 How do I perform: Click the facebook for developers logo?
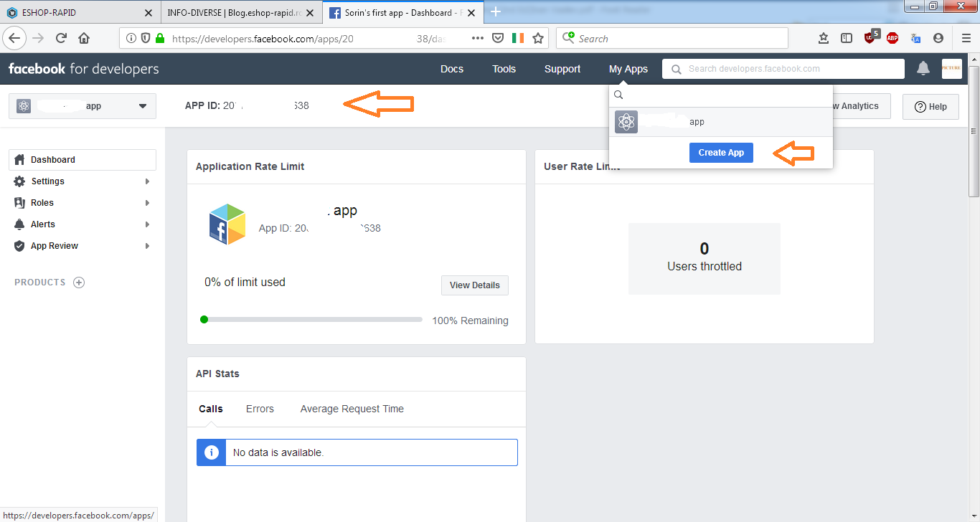pos(83,69)
